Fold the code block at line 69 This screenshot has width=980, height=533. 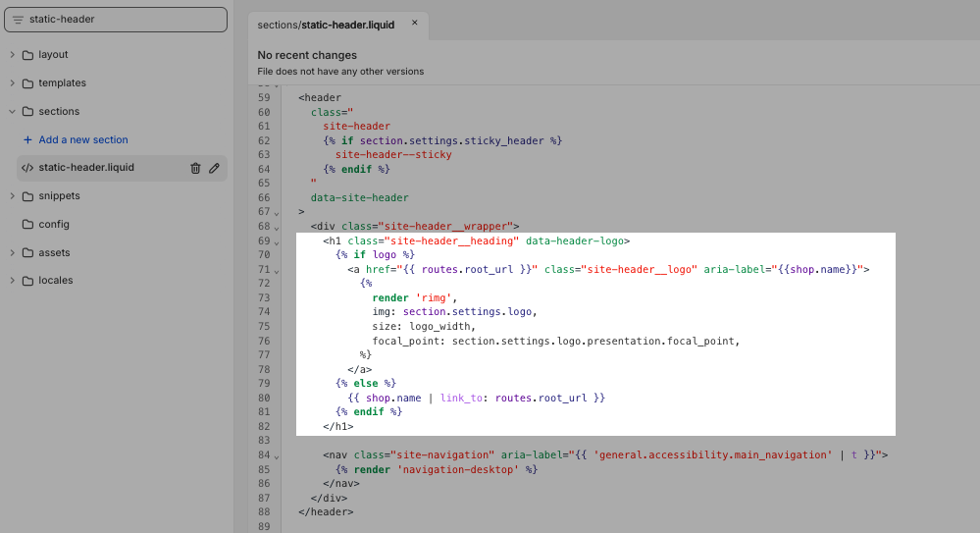pos(277,241)
